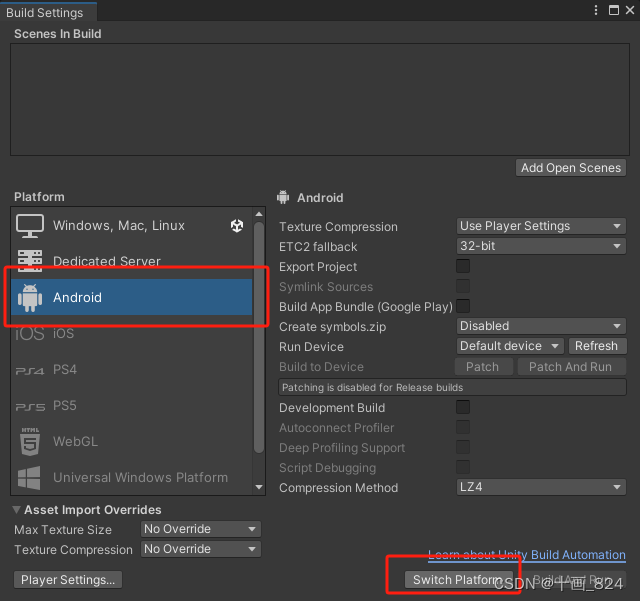Screen dimensions: 640x601
Task: Open the ETC2 fallback 32-bit dropdown
Action: click(x=541, y=246)
